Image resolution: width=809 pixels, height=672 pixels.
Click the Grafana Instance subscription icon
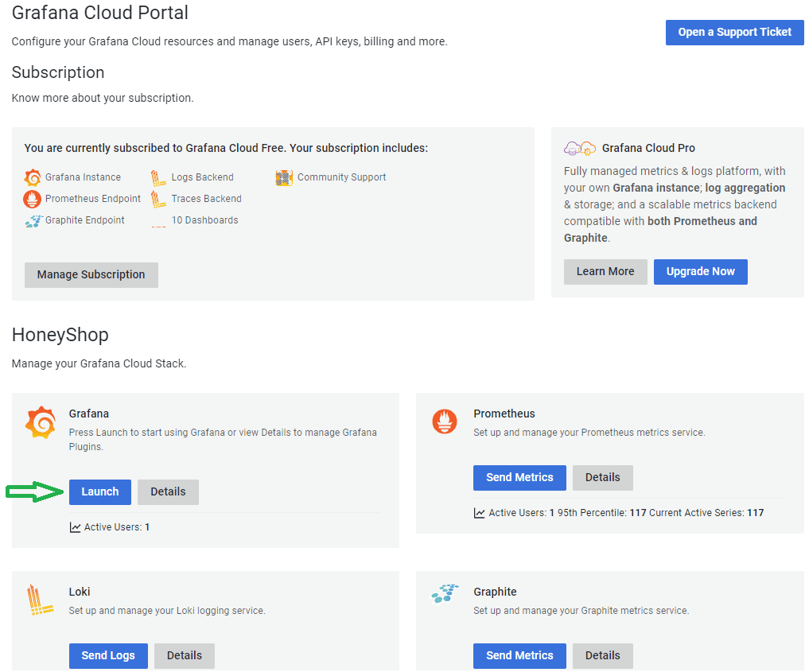pyautogui.click(x=33, y=177)
